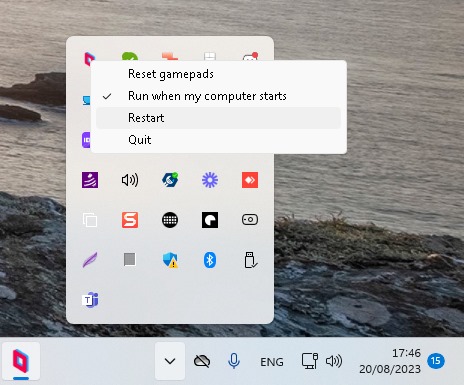
Task: Open the purple feather tray icon
Action: point(90,260)
